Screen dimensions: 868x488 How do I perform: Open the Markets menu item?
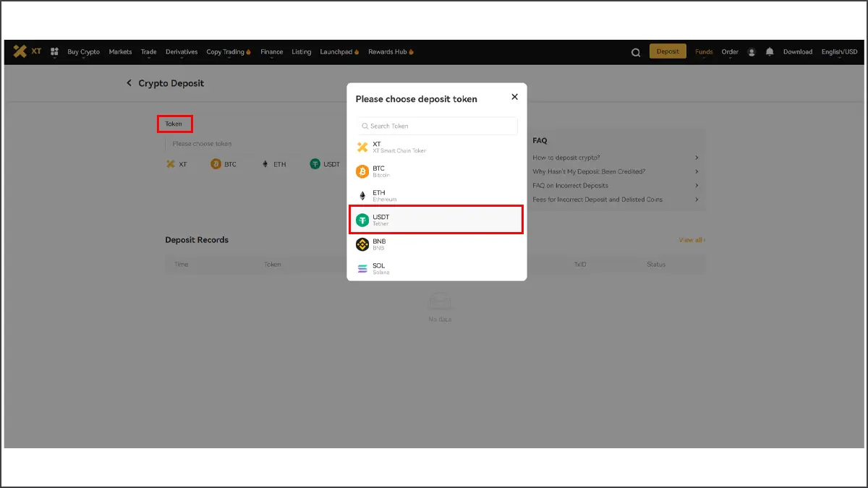pos(120,52)
